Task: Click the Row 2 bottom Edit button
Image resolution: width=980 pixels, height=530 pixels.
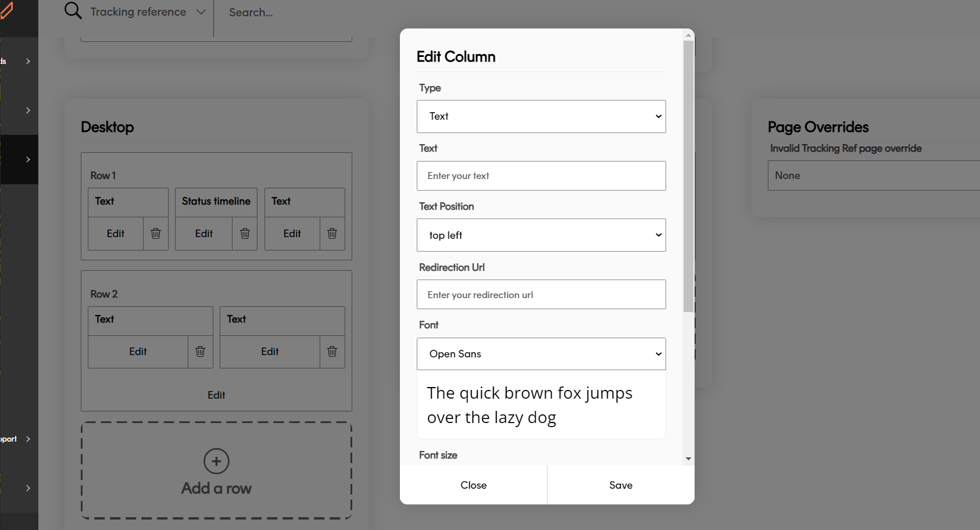Action: point(216,395)
